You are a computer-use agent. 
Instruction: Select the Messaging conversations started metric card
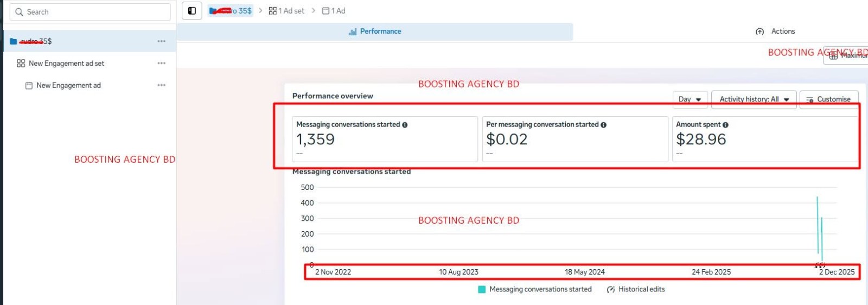pos(385,139)
